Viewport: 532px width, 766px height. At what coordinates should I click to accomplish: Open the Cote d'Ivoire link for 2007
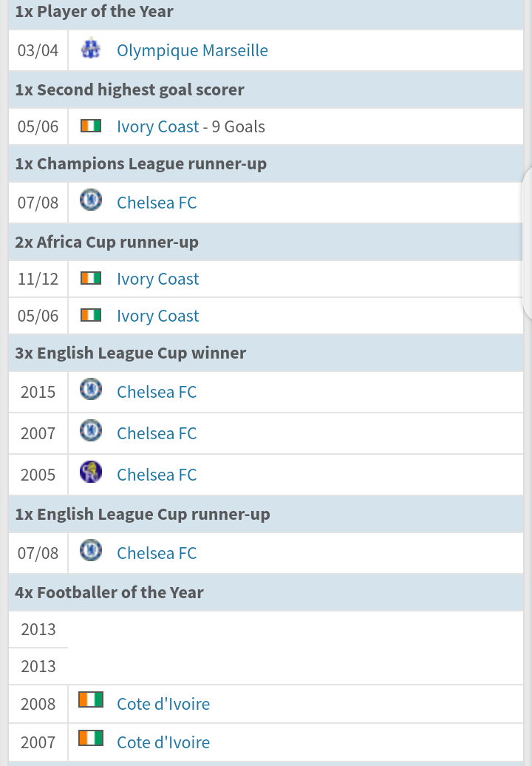tap(163, 742)
